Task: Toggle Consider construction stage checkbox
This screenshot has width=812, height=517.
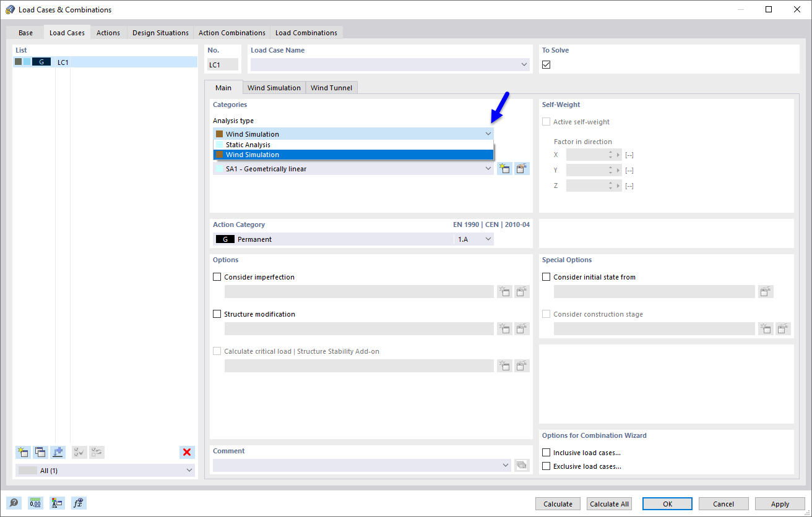Action: (546, 314)
